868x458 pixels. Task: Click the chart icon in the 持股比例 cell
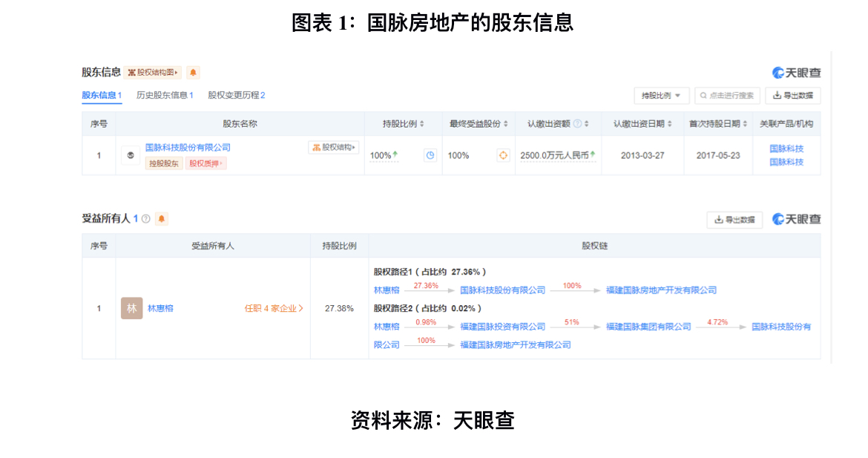430,156
